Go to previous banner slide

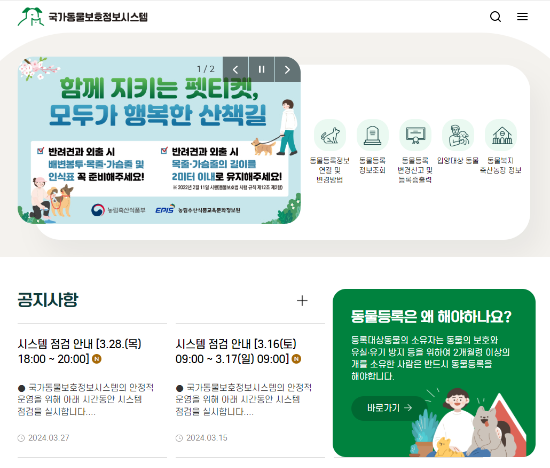pos(235,69)
